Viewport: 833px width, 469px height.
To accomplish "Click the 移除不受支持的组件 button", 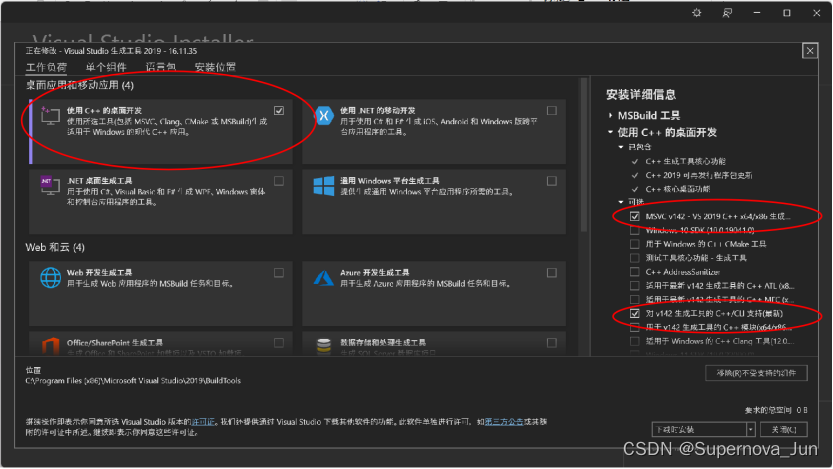I will point(756,373).
